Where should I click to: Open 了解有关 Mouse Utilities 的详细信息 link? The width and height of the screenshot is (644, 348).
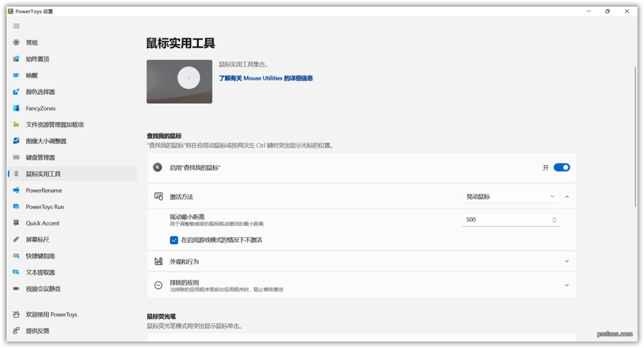pos(265,78)
